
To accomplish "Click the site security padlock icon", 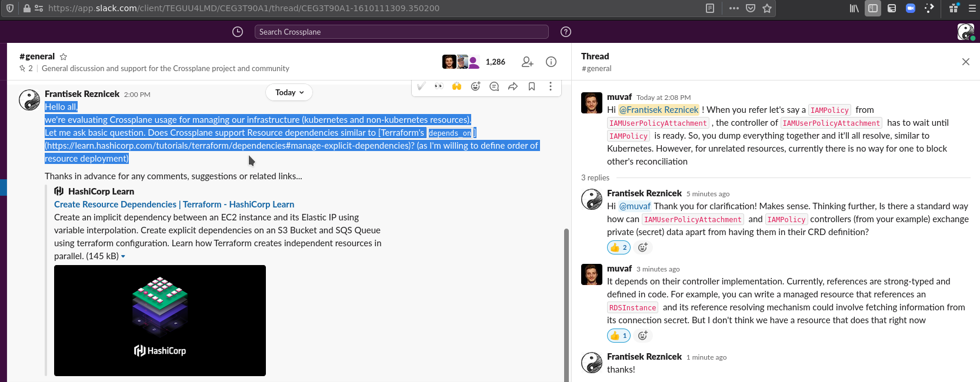I will click(27, 8).
